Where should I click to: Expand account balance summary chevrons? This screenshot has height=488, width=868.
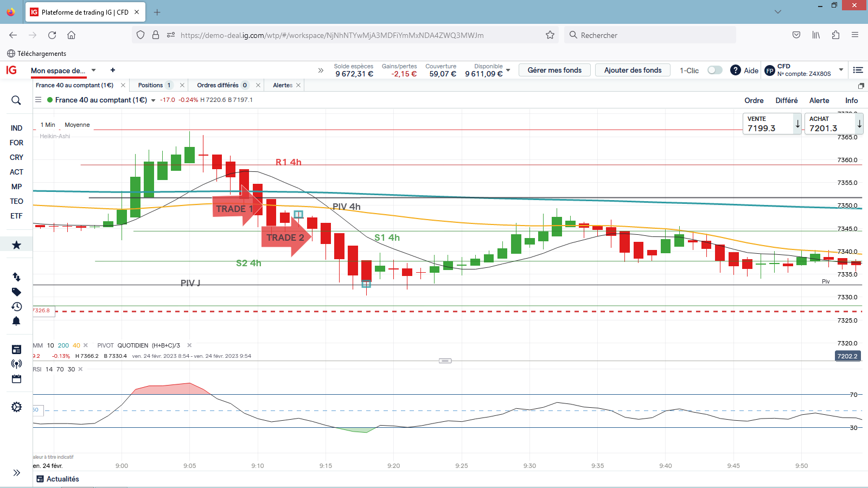pyautogui.click(x=321, y=70)
